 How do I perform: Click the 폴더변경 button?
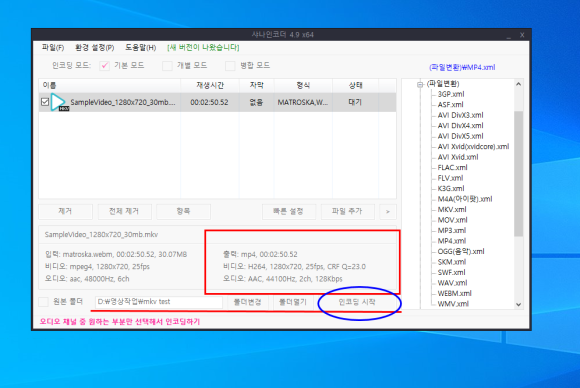[x=247, y=302]
